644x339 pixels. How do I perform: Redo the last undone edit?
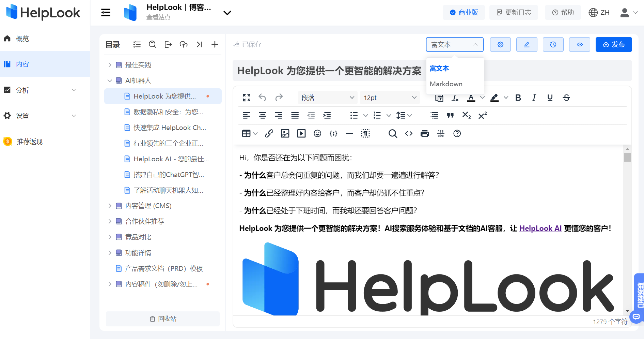(279, 98)
